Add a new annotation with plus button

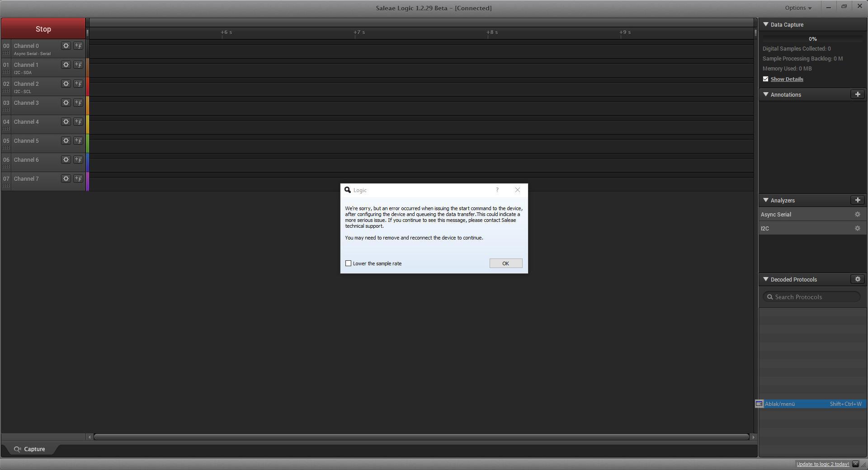[858, 94]
